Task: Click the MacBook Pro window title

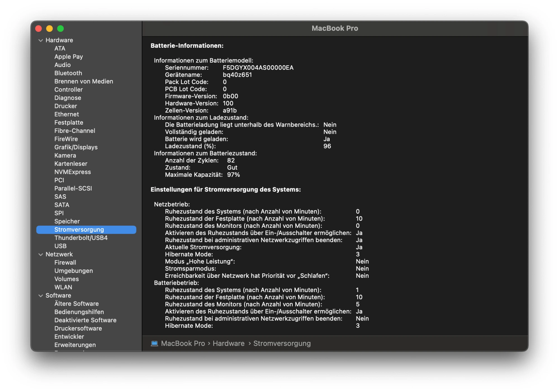Action: [x=335, y=28]
